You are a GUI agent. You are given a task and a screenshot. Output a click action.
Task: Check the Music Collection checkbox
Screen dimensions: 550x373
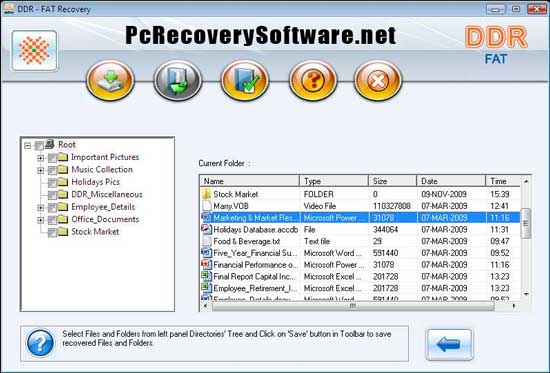(x=52, y=171)
